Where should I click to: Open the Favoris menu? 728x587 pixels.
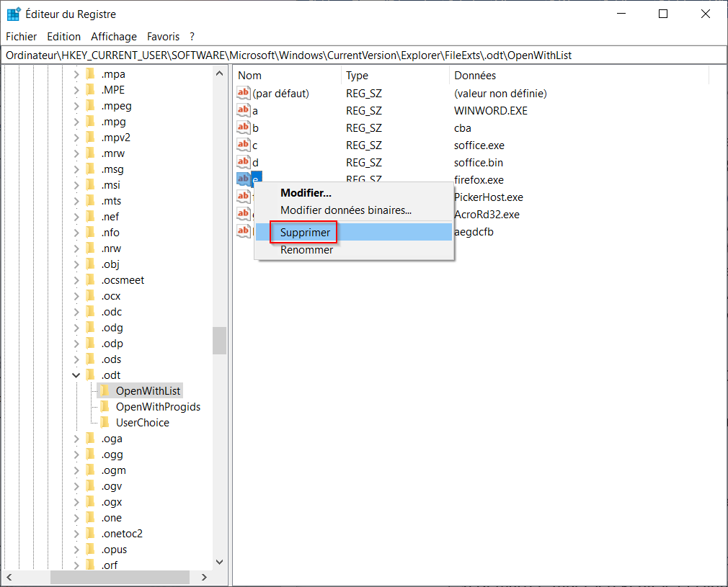(163, 36)
